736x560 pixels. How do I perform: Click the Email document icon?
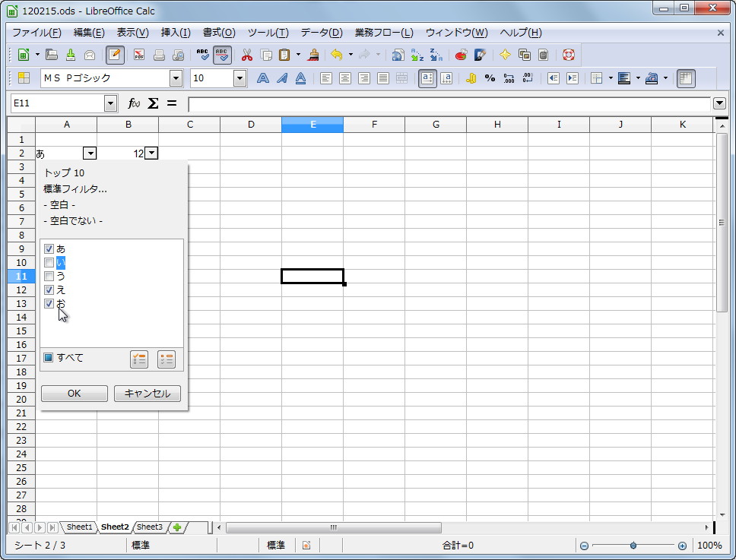(89, 55)
